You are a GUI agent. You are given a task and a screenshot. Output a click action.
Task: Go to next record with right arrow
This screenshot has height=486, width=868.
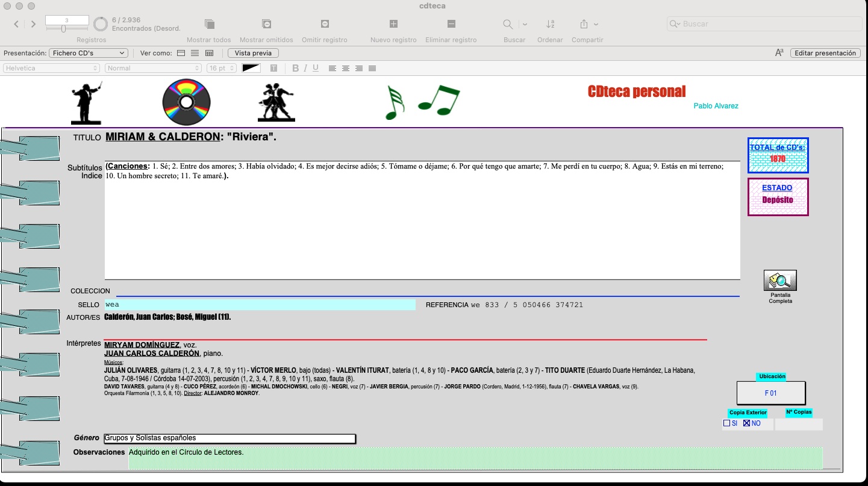(x=34, y=24)
